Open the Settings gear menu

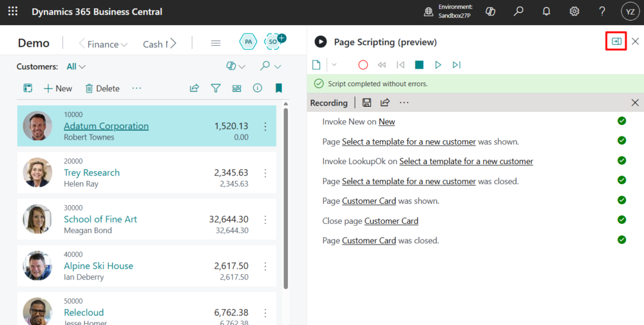[574, 11]
